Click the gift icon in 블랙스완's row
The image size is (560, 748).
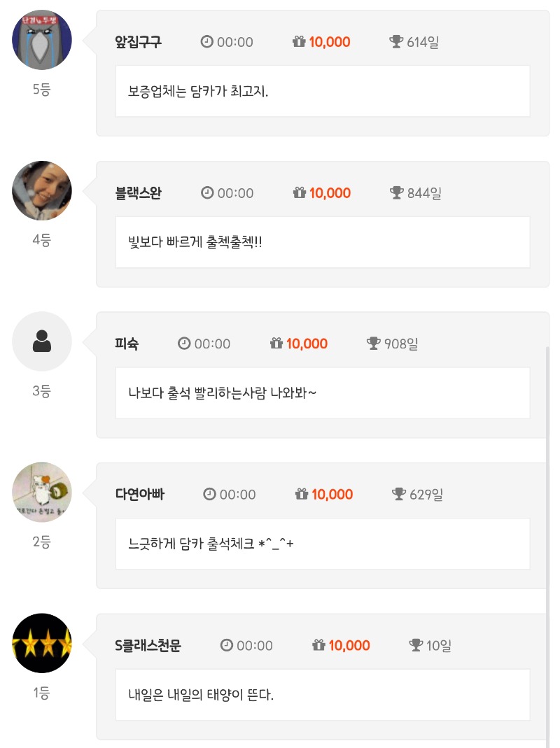tap(300, 193)
